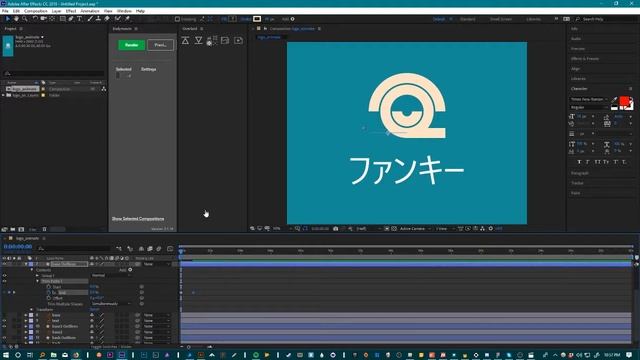Open Paragraph panel header
Viewport: 640px width, 360px height.
click(580, 173)
